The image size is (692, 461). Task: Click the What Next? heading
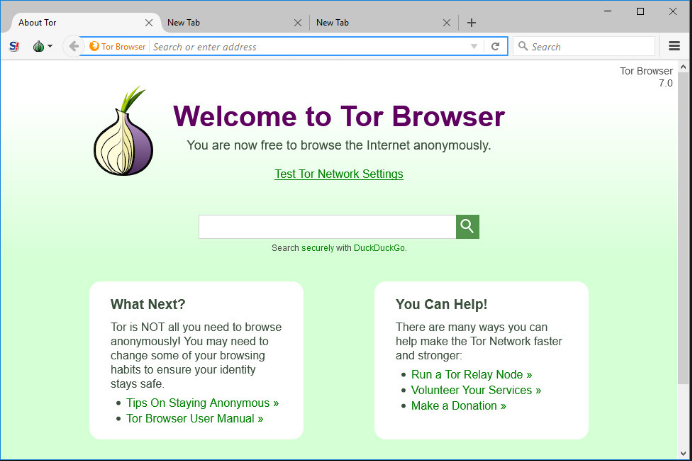coord(148,304)
